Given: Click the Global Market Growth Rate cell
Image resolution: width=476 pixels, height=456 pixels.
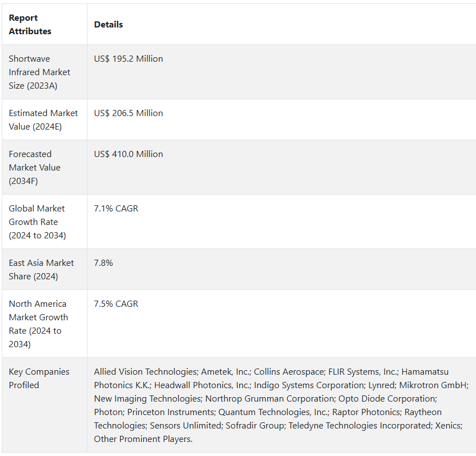Looking at the screenshot, I should pos(37,222).
